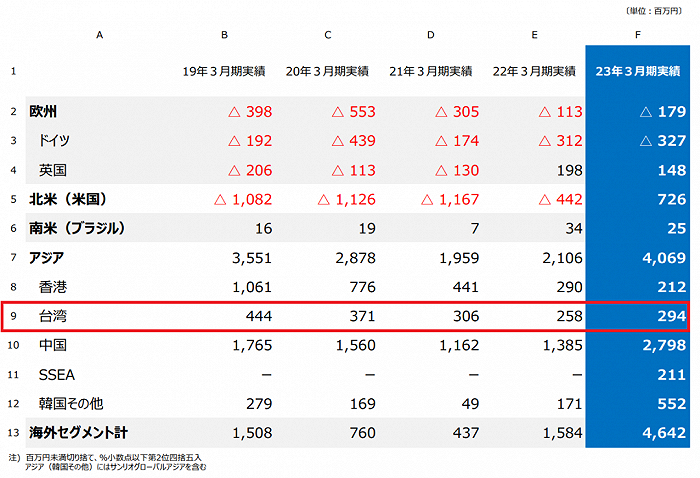
Task: Click the SSEA row label
Action: pos(57,375)
